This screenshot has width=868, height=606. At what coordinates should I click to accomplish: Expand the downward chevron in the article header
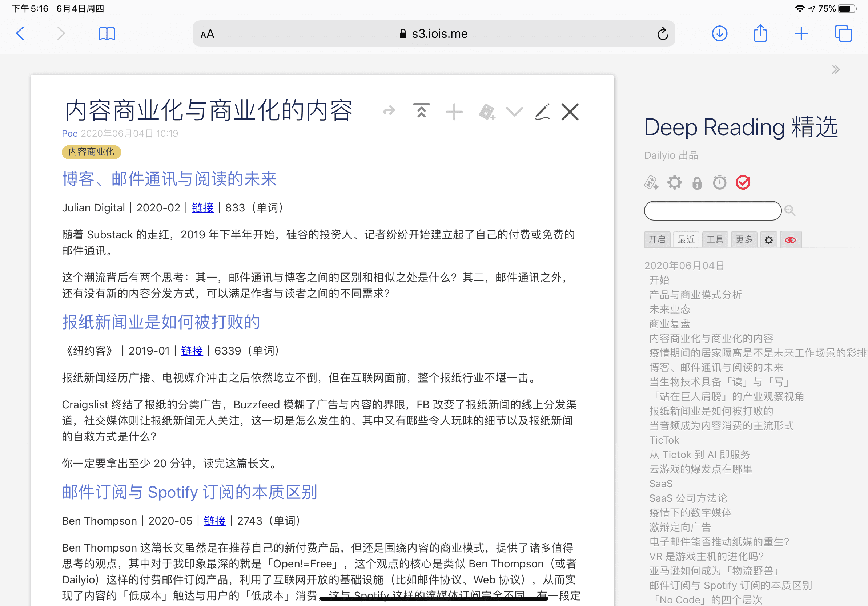pos(515,112)
